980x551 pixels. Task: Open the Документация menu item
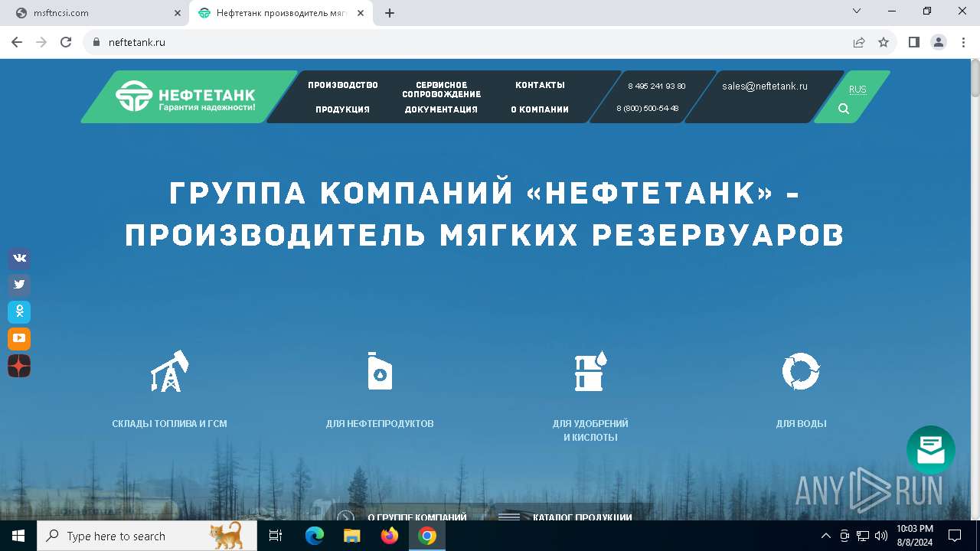(441, 109)
